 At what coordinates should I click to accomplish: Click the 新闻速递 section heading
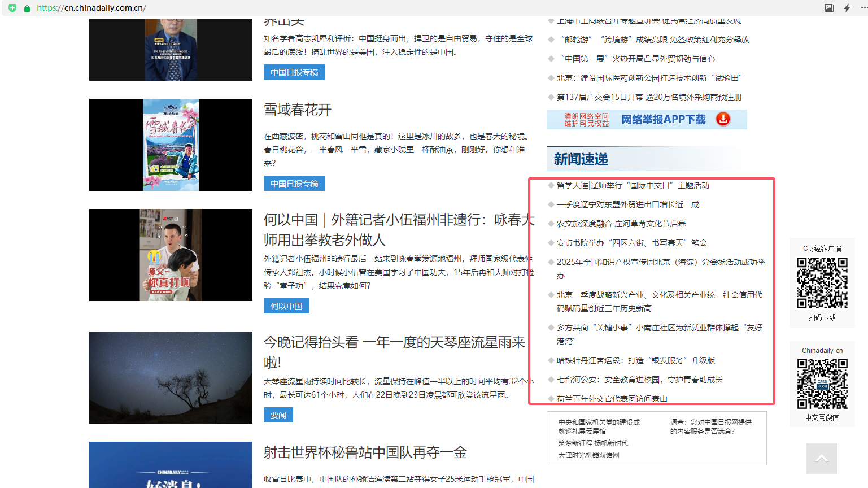point(581,159)
